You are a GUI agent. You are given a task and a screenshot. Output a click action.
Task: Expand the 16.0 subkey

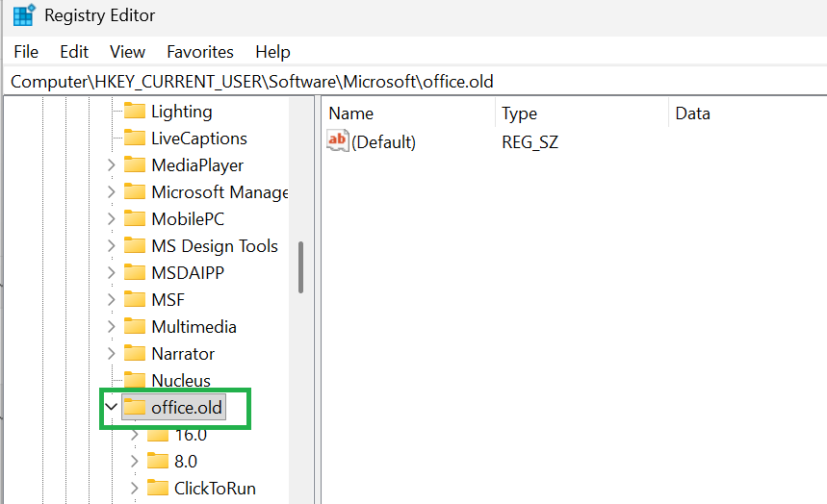tap(134, 435)
